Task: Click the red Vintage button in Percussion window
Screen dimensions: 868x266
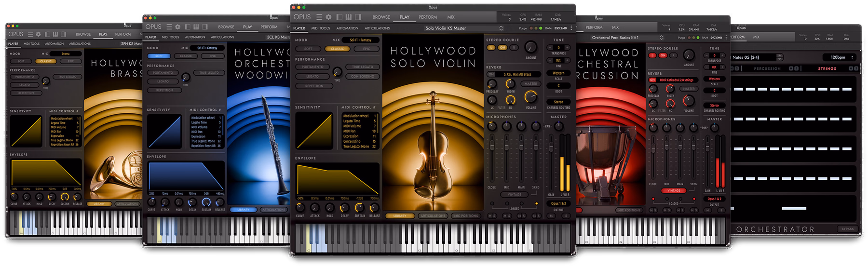Action: (x=674, y=190)
